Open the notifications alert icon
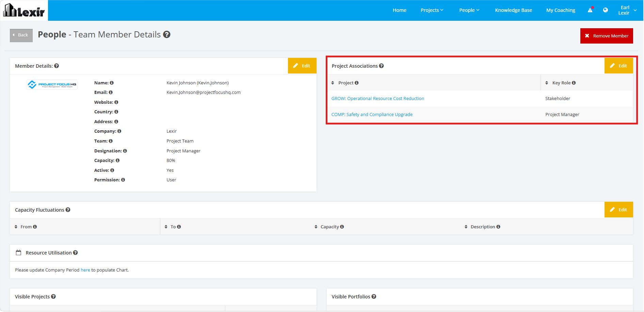Screen dimensions: 644x312 (591, 10)
